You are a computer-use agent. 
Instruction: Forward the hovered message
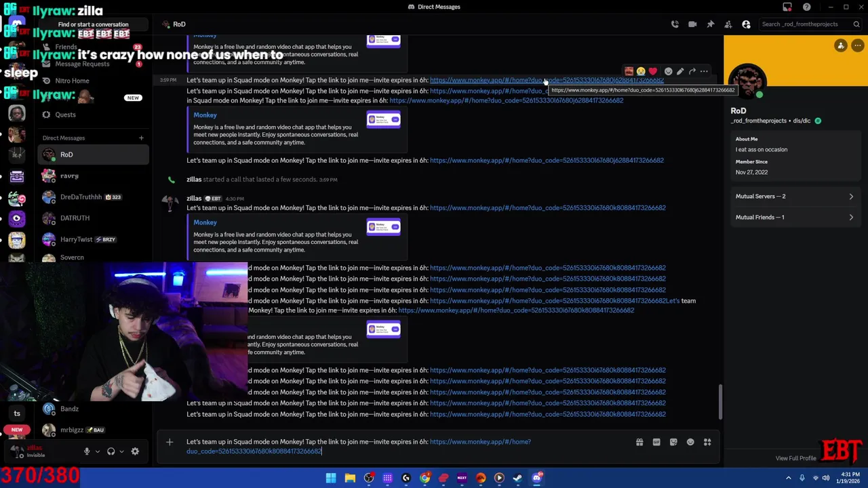click(x=692, y=71)
